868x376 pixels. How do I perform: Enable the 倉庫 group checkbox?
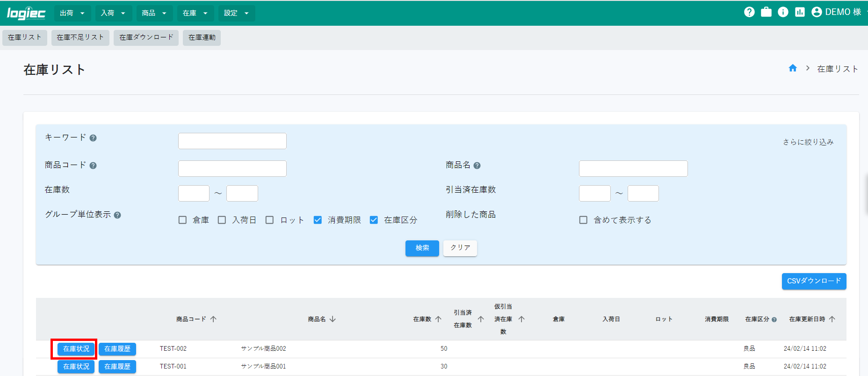coord(182,220)
